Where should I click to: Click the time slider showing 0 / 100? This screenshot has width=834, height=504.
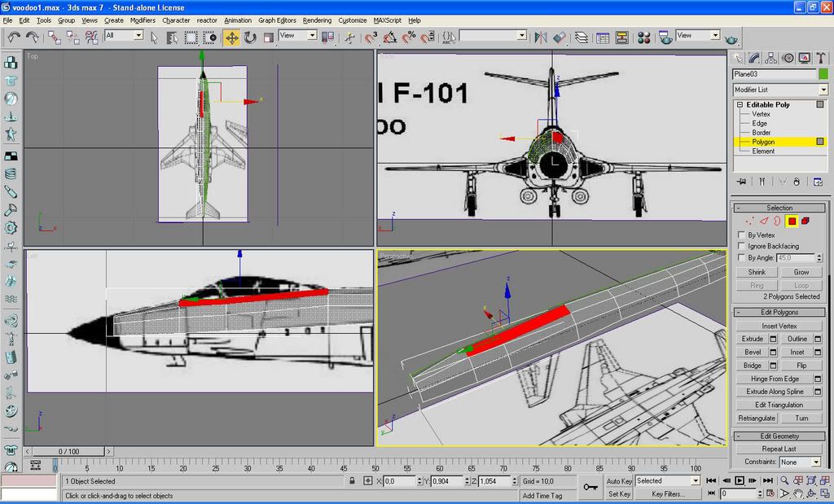pyautogui.click(x=68, y=451)
